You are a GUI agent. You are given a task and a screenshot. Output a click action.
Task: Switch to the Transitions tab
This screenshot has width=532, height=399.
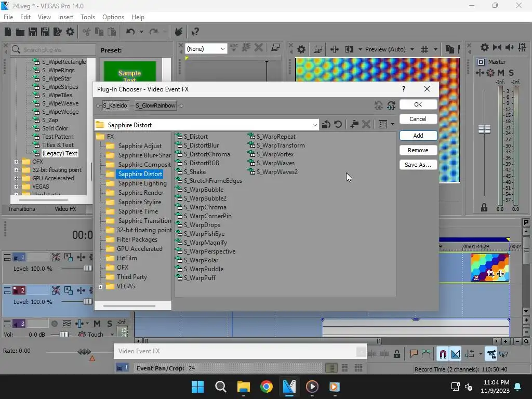click(x=21, y=209)
